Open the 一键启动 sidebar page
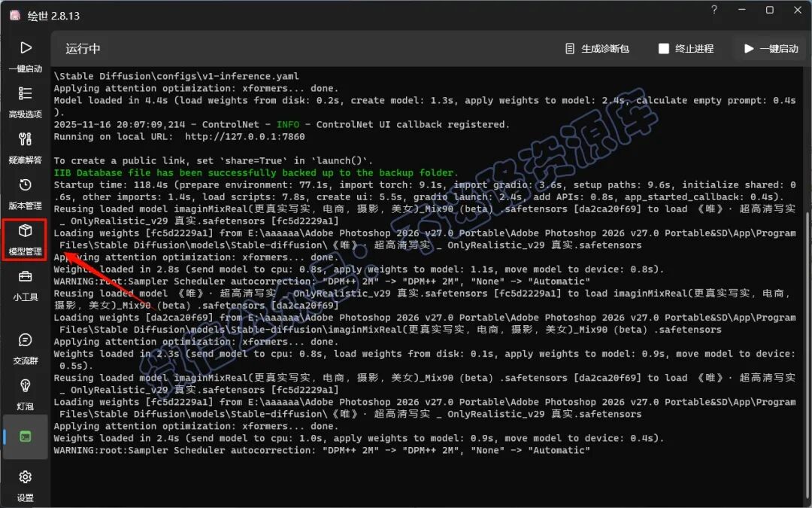The image size is (812, 508). coord(26,56)
